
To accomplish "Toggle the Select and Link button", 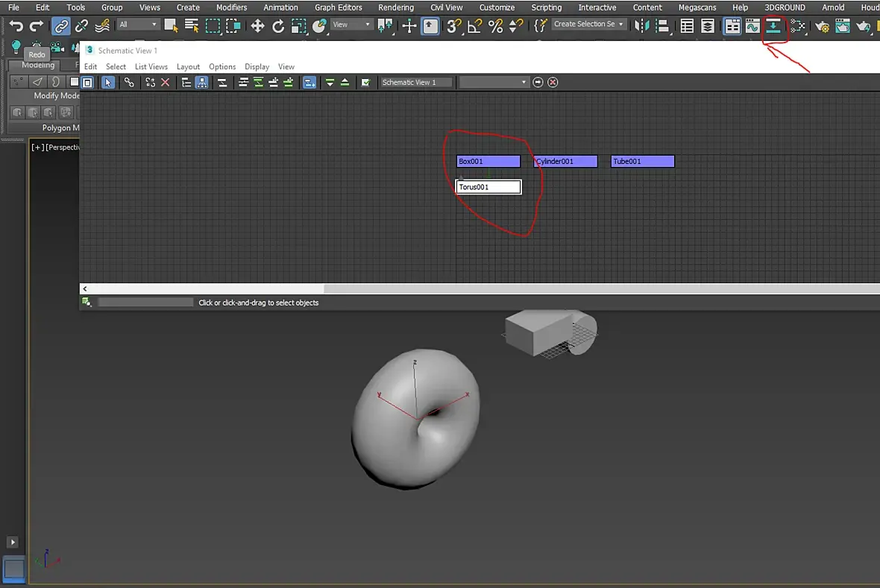I will point(61,26).
